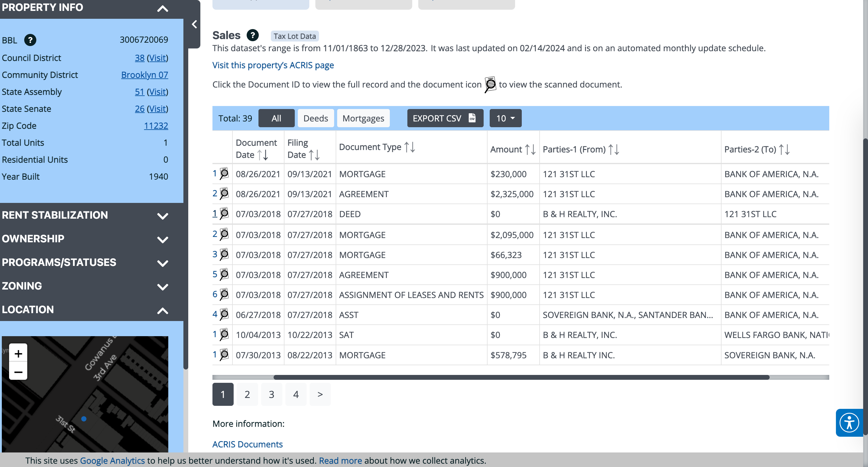The height and width of the screenshot is (467, 868).
Task: Filter the sales table by Deeds
Action: click(x=315, y=118)
